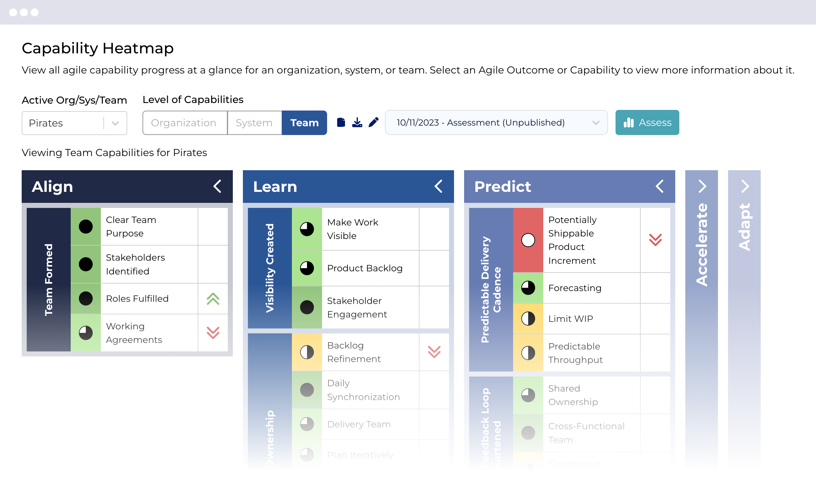Click the red Potentially Shippable status cell
The width and height of the screenshot is (816, 504).
click(528, 240)
